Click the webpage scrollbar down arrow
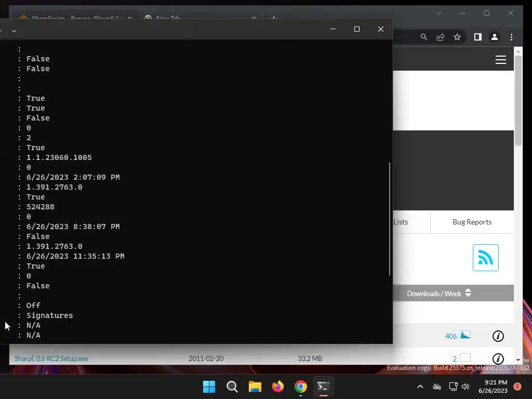532x399 pixels. 518,360
